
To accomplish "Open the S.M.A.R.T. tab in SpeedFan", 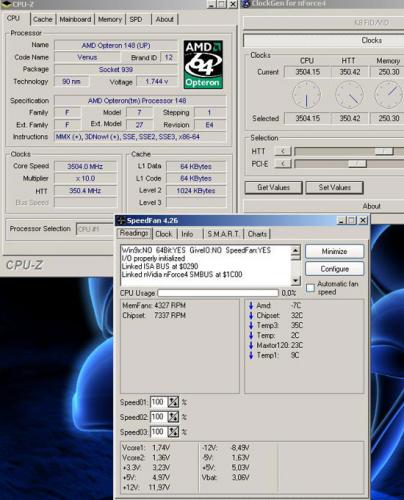I will [223, 234].
